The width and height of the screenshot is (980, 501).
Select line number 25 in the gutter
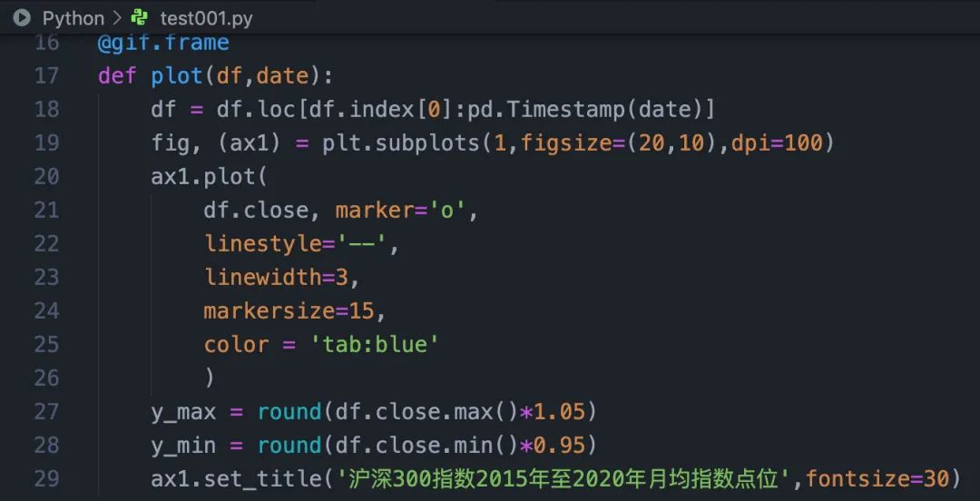pos(46,345)
